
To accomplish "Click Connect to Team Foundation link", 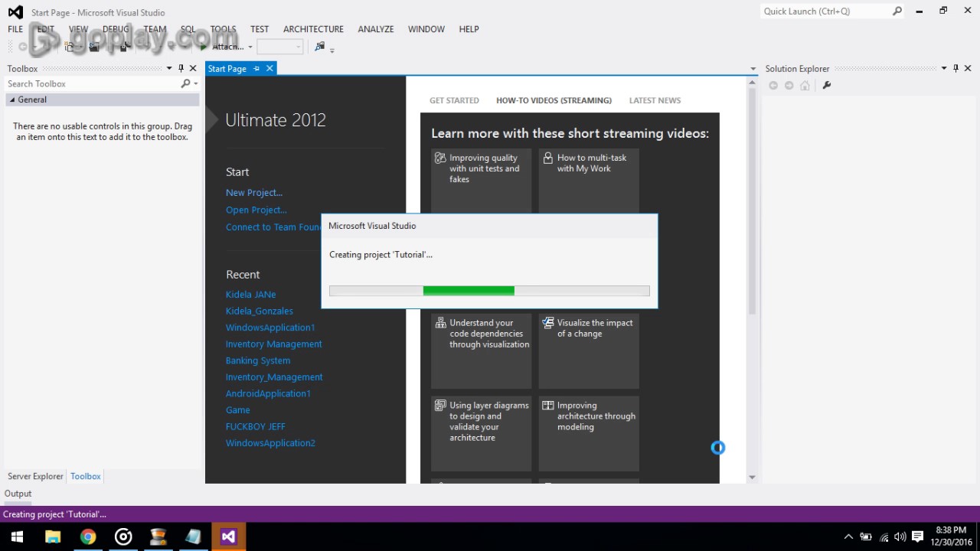I will point(273,227).
